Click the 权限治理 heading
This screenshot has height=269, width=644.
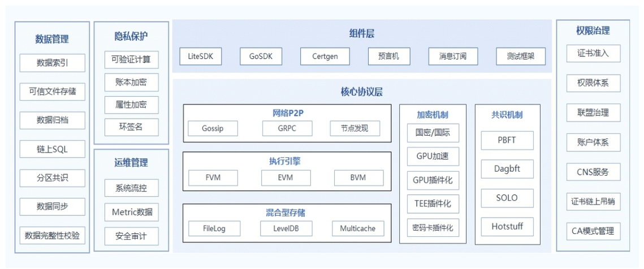click(x=593, y=31)
